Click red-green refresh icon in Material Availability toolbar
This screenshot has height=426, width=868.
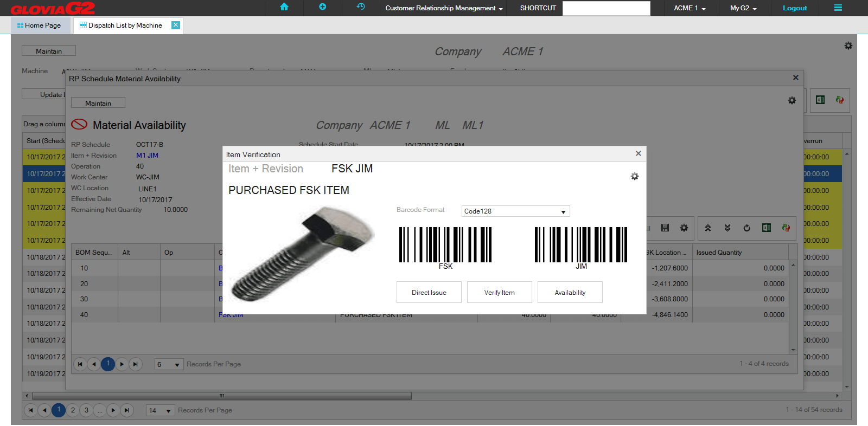coord(786,228)
